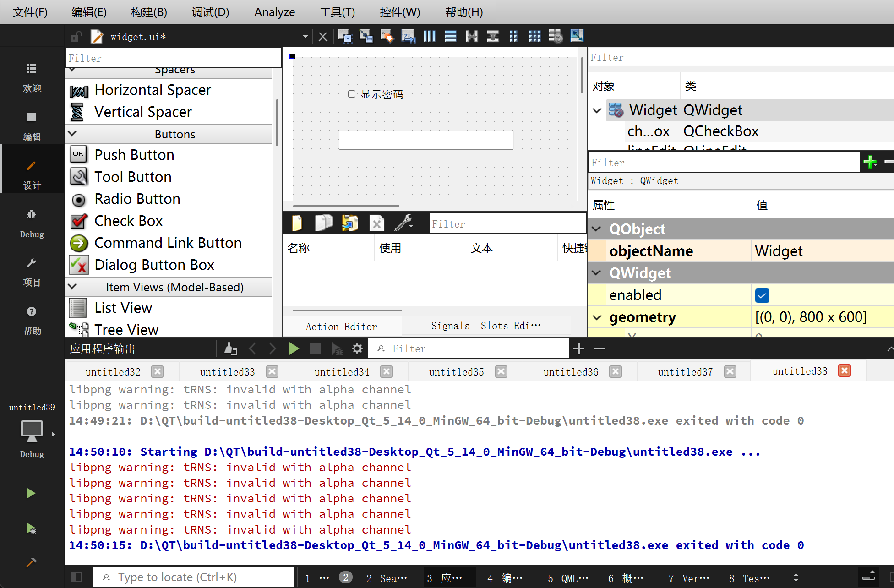Uncheck the enabled property checkbox
The width and height of the screenshot is (894, 588).
point(762,295)
